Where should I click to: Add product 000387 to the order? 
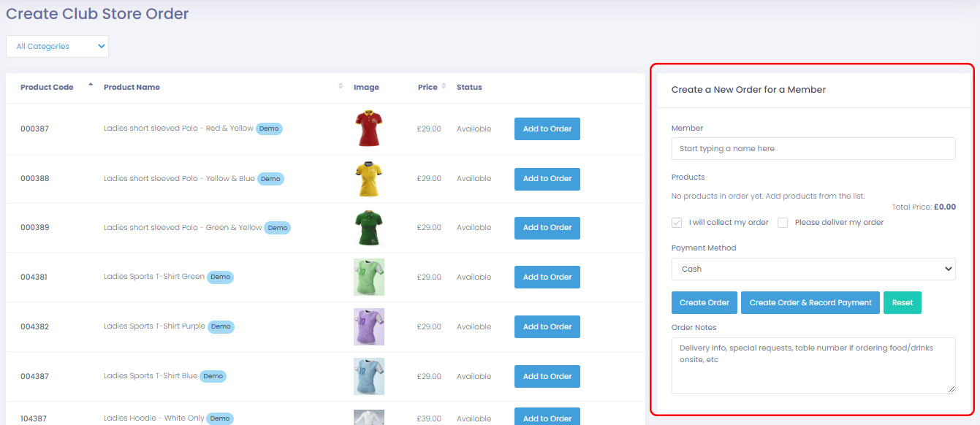click(547, 129)
